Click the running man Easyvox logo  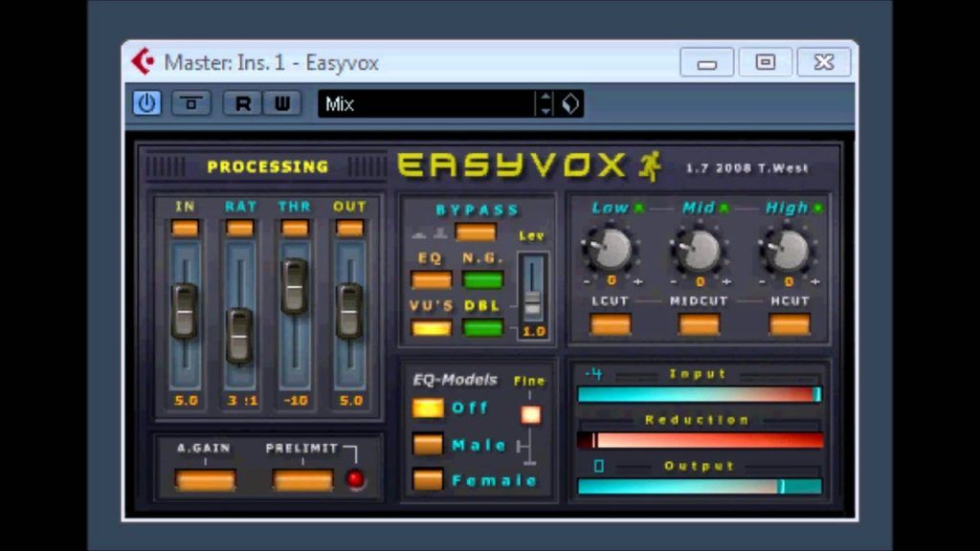click(651, 165)
